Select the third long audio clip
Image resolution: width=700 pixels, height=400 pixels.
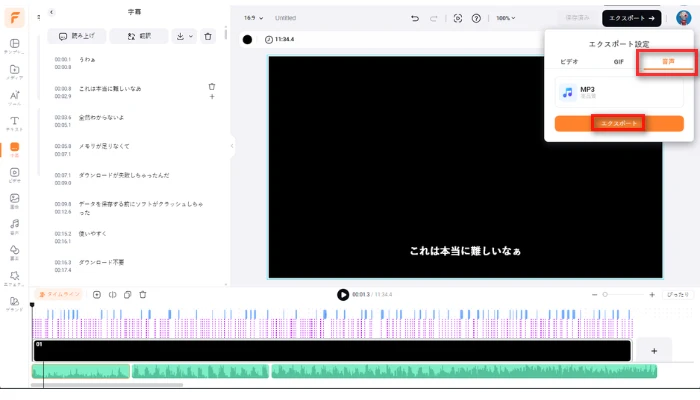pyautogui.click(x=464, y=371)
